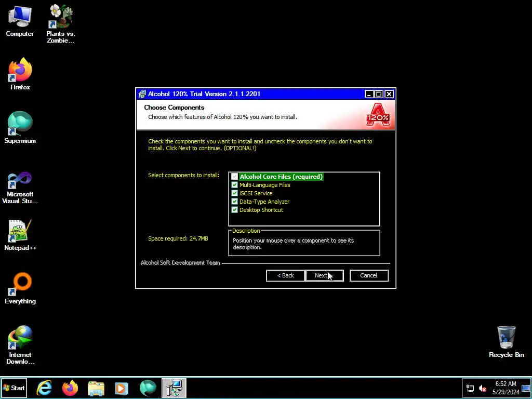The width and height of the screenshot is (532, 399).
Task: Select the Microsoft Visual Studio desktop shortcut
Action: tap(20, 188)
